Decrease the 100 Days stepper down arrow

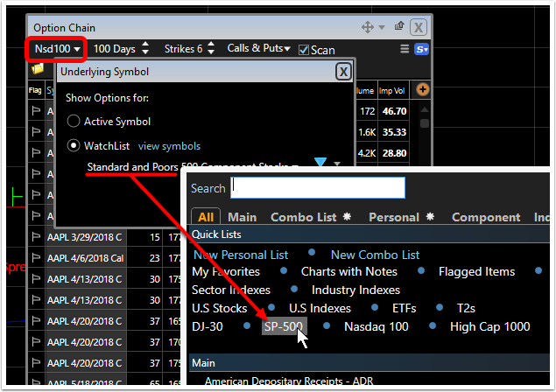click(x=145, y=52)
